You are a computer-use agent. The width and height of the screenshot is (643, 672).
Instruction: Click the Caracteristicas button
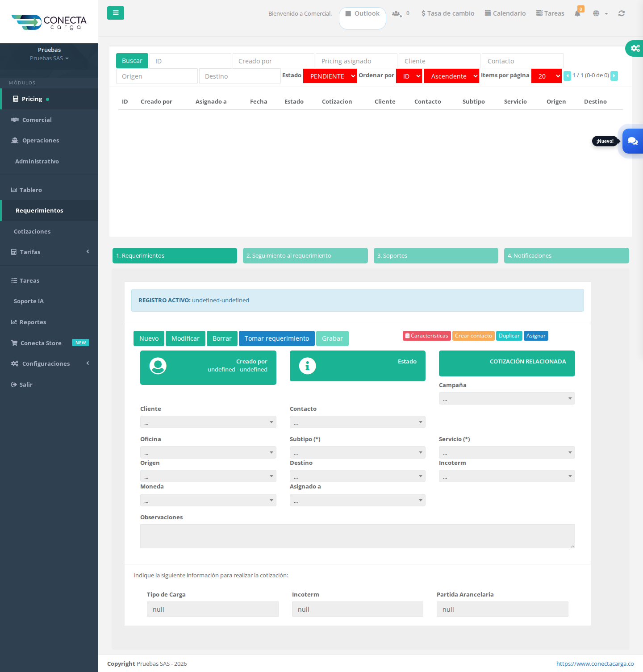point(426,336)
